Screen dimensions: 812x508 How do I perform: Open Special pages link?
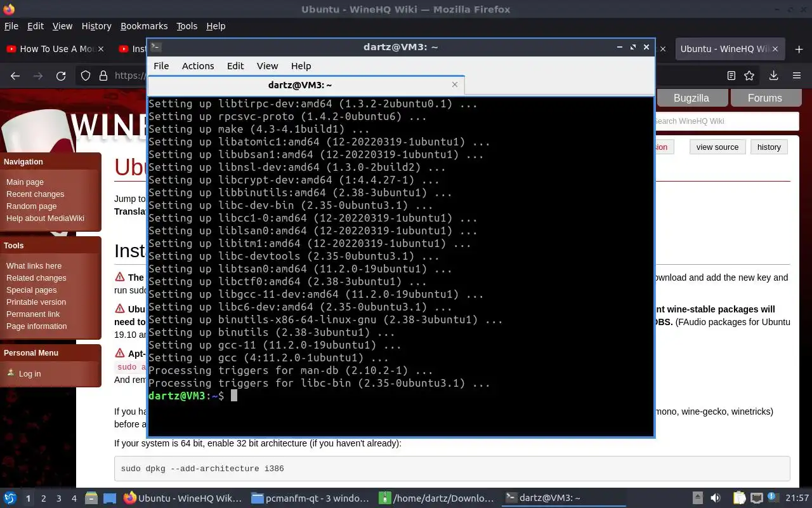pyautogui.click(x=31, y=290)
